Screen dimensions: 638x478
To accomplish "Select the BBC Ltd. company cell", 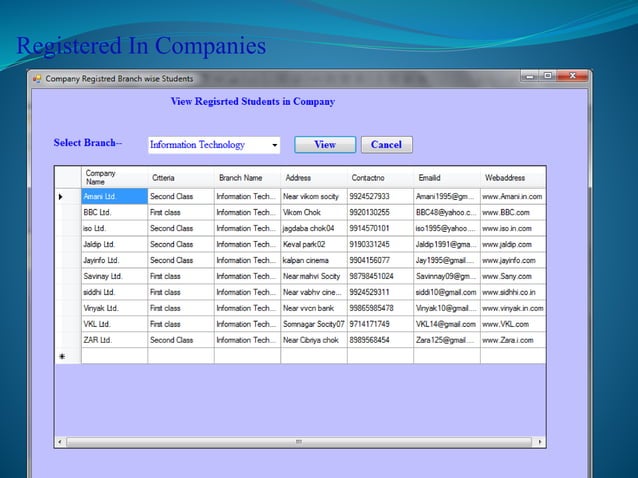I will click(114, 213).
